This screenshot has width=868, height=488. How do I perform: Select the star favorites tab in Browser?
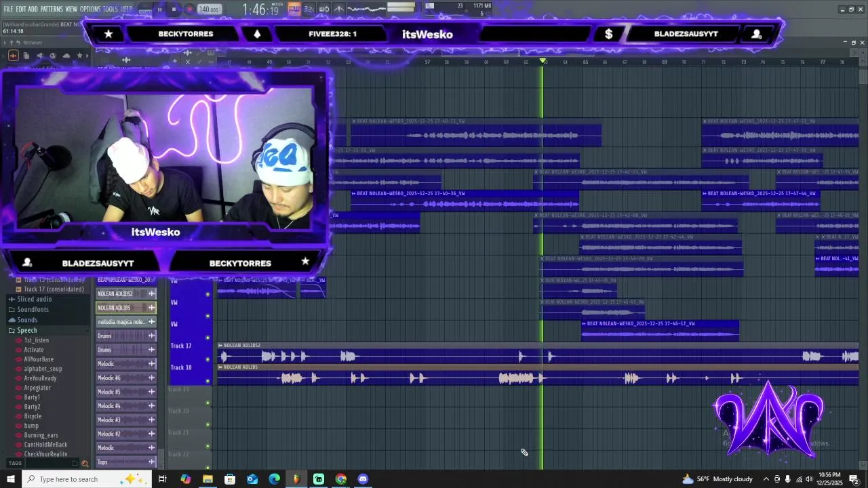79,56
